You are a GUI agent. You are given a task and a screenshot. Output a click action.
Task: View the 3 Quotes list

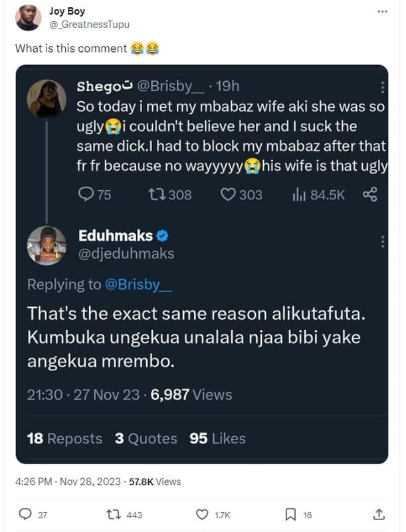coord(146,439)
